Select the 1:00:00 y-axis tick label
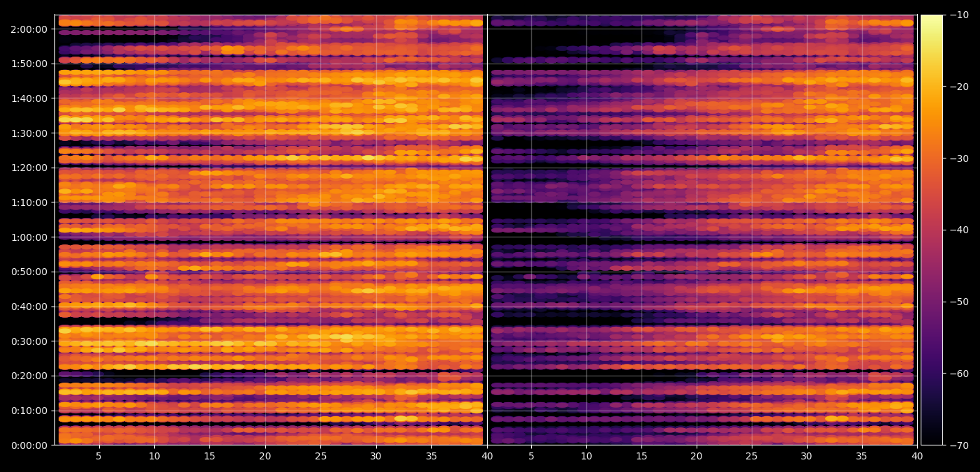Image resolution: width=980 pixels, height=472 pixels. click(x=29, y=237)
